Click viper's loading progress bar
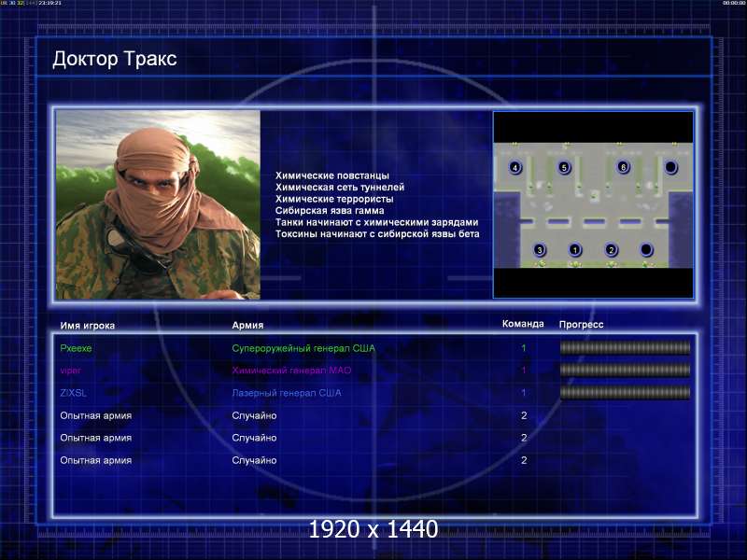The image size is (747, 560). [625, 370]
